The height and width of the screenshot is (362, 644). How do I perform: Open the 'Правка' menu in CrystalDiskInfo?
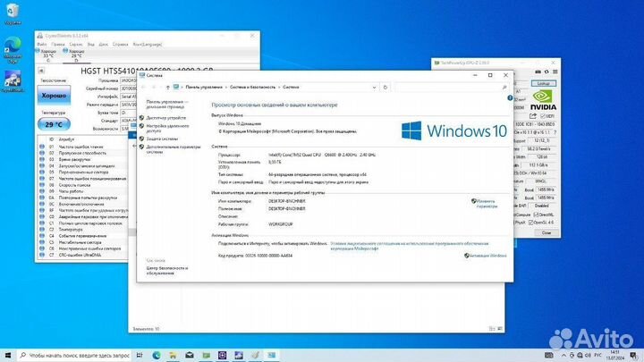point(59,42)
